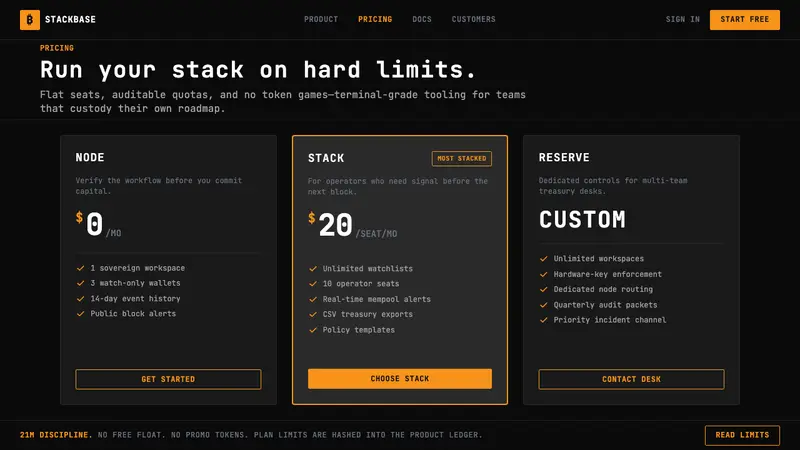Click the text "Real-time mempool alerts"
The width and height of the screenshot is (800, 450).
click(377, 299)
